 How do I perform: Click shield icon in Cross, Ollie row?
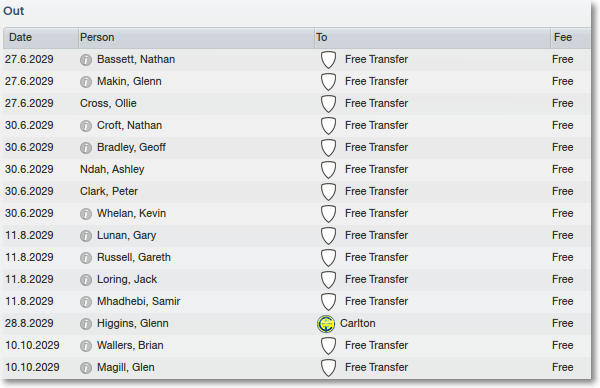point(328,104)
